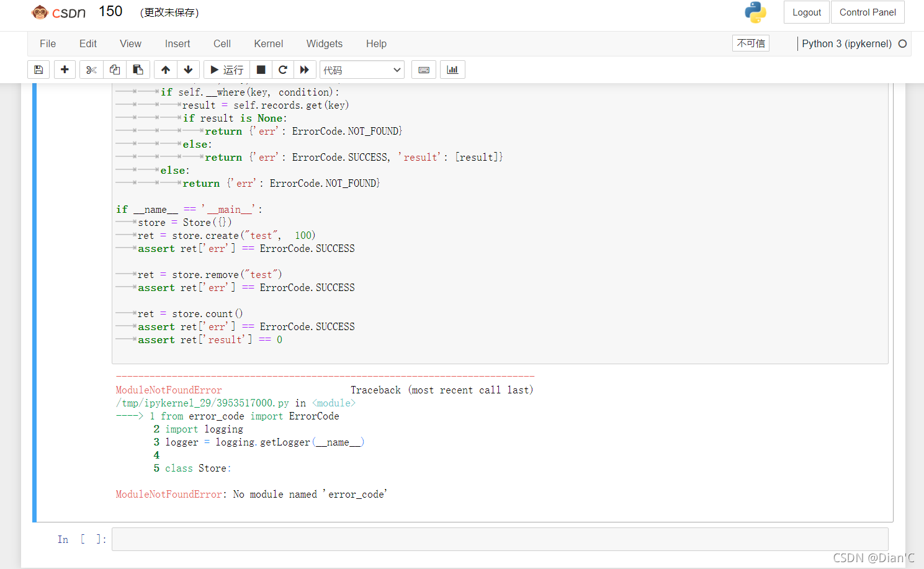
Task: Paste cells below icon
Action: point(138,69)
